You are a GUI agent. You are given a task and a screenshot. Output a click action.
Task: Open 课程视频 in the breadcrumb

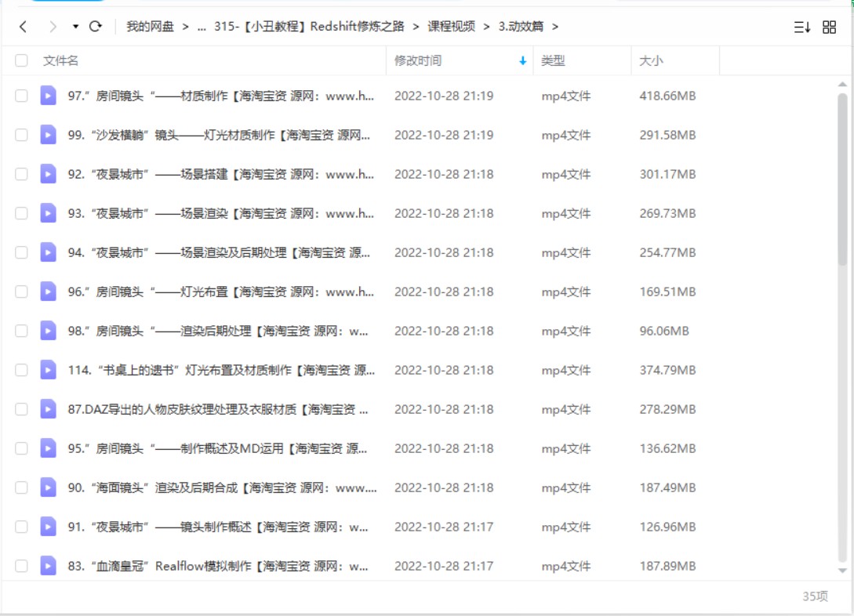(x=451, y=26)
